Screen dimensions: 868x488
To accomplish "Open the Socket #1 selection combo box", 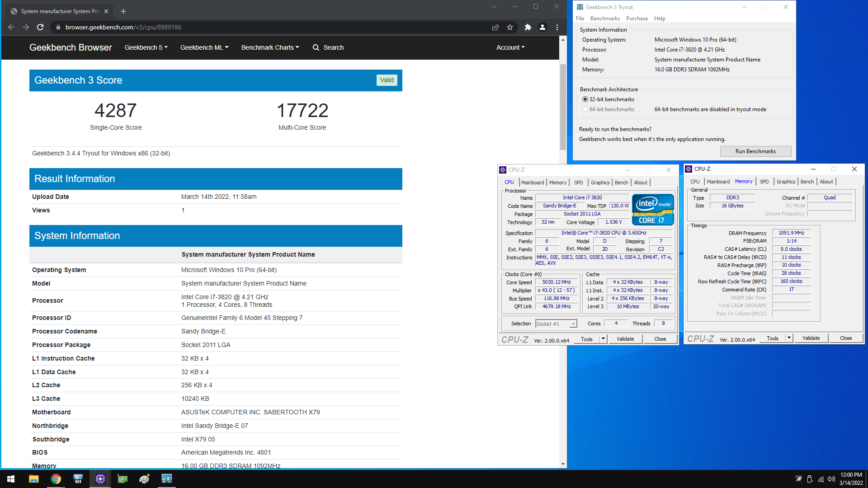I will 557,324.
